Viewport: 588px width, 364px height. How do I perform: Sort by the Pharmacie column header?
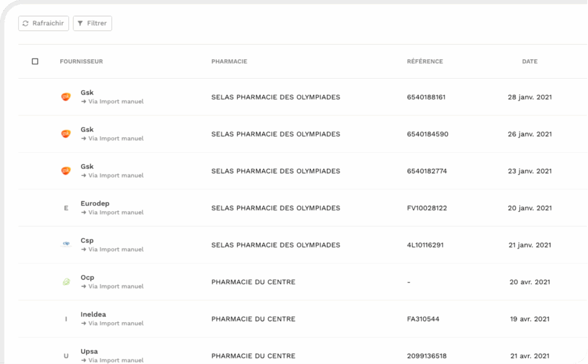point(229,61)
